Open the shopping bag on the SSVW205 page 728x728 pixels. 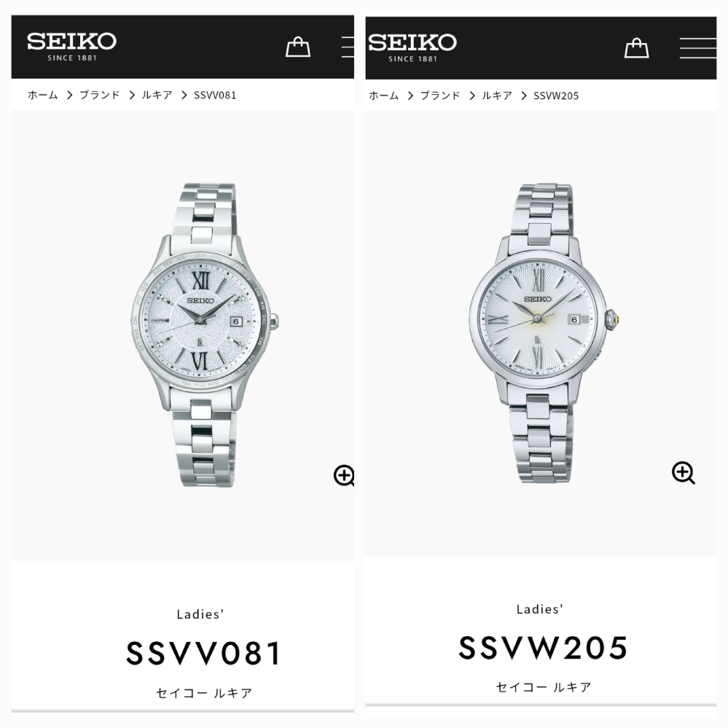click(x=636, y=48)
